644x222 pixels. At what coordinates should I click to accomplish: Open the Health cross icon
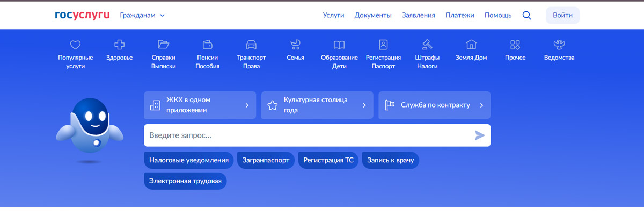tap(120, 45)
